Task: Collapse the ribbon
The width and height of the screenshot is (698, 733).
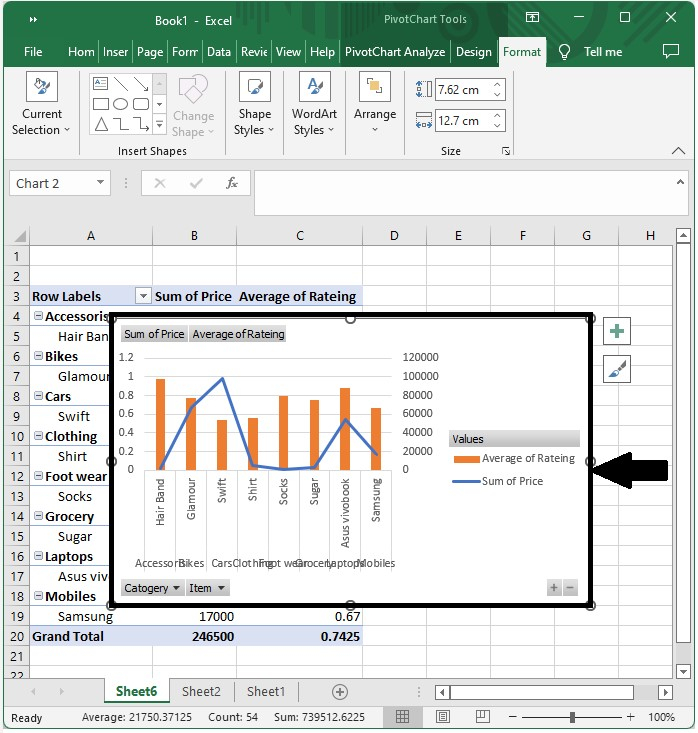Action: pyautogui.click(x=678, y=151)
